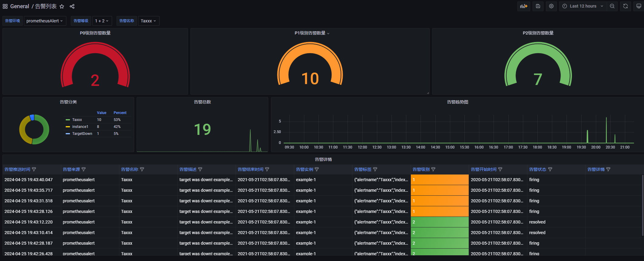The height and width of the screenshot is (261, 644).
Task: Select row timestamp 2024-04-25 19:43:40.047
Action: tap(28, 180)
